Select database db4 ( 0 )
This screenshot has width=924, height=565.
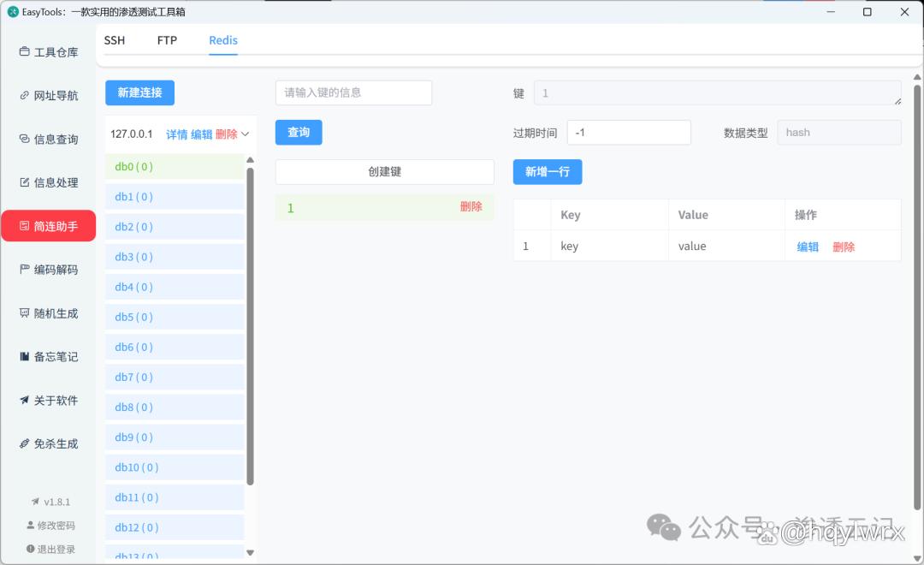(175, 287)
